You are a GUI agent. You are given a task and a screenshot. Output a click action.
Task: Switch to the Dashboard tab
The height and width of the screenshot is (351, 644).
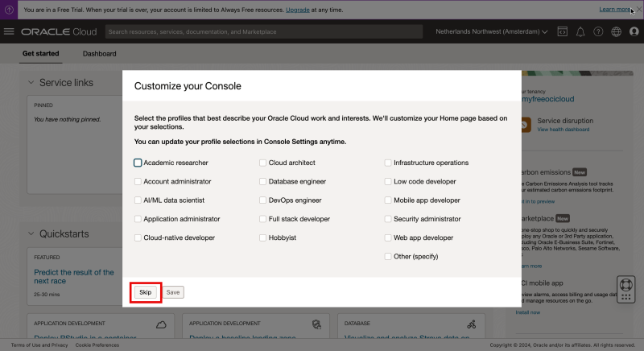click(x=99, y=54)
